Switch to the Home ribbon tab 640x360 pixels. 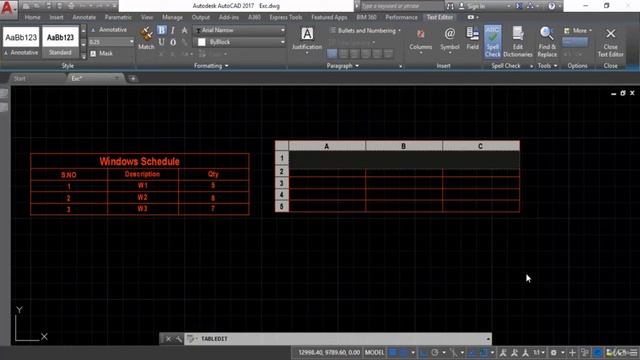coord(32,17)
